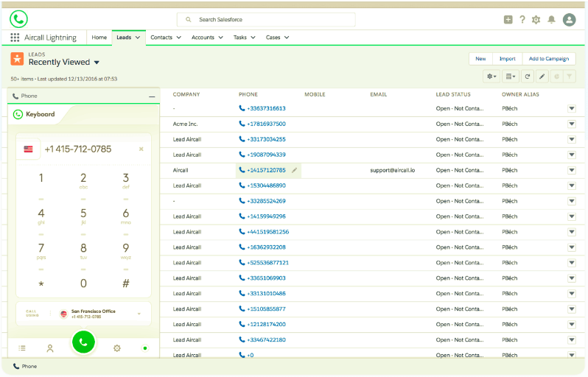
Task: Open row actions for Acme Inc.
Action: click(572, 124)
